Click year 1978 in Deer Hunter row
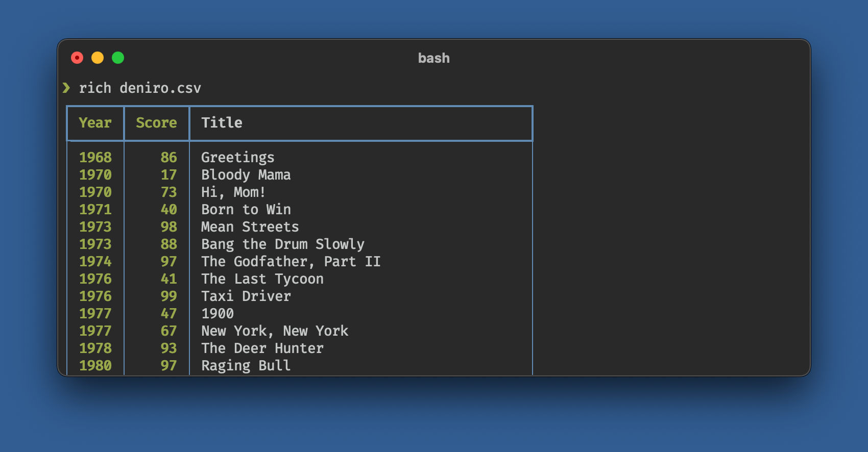 click(95, 348)
